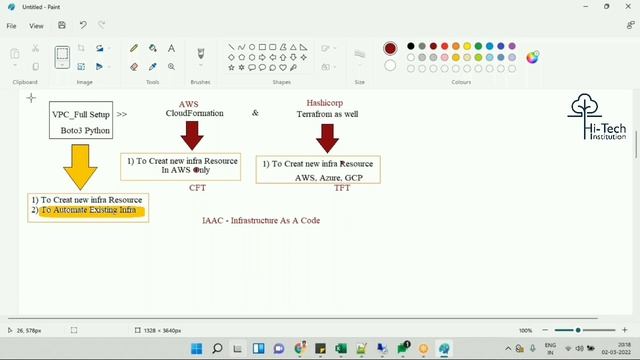Click the zoom slider handle
This screenshot has width=640, height=360.
coord(578,330)
